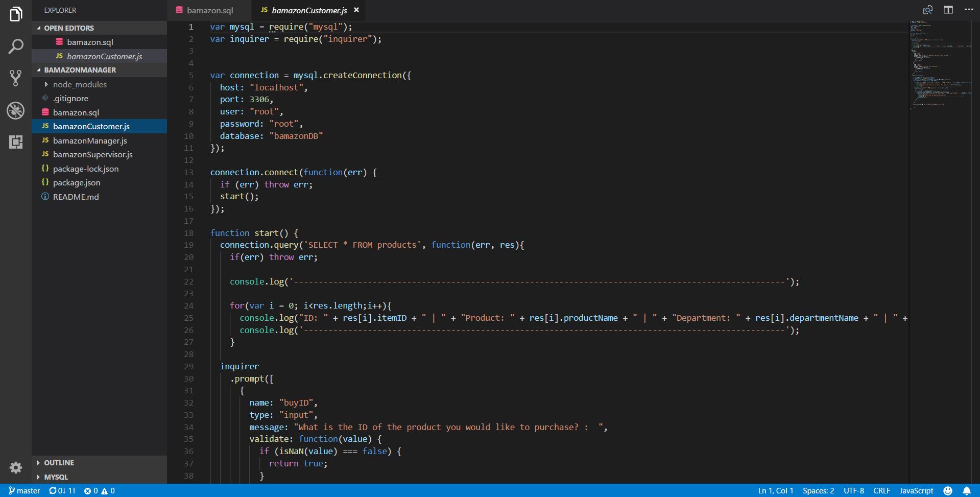Open the Explorer view in activity bar

click(x=16, y=14)
